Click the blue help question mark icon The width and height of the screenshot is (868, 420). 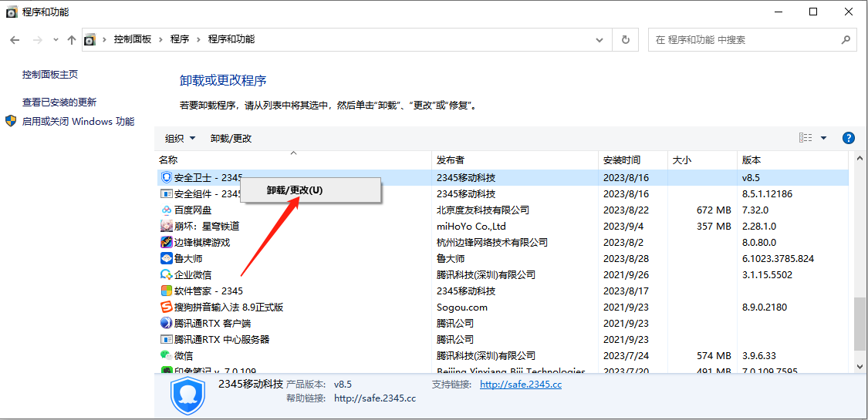(848, 138)
